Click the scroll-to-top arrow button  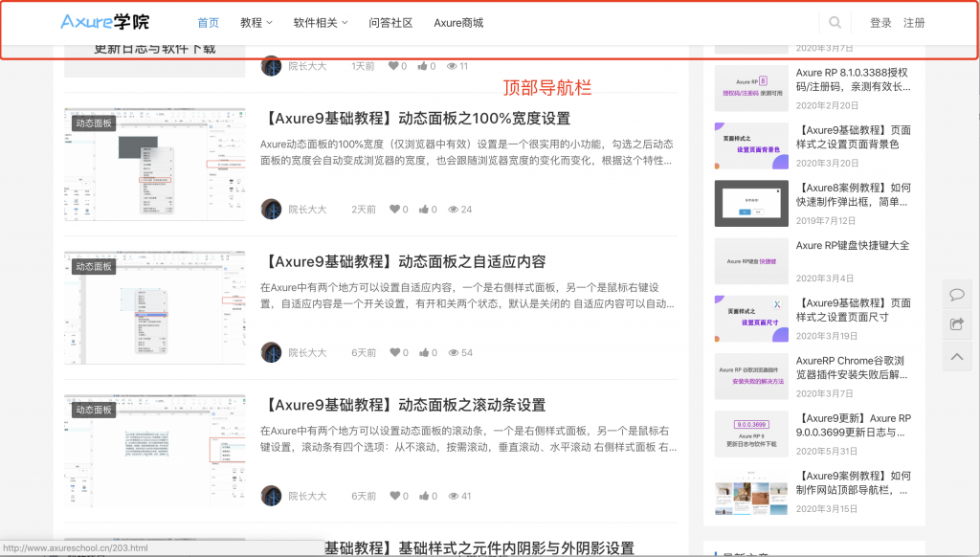(x=956, y=357)
